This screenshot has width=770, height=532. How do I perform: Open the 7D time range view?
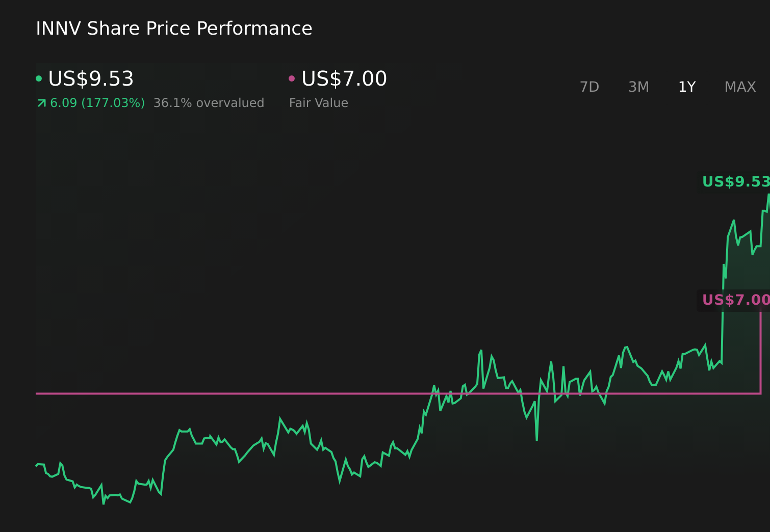click(x=589, y=87)
